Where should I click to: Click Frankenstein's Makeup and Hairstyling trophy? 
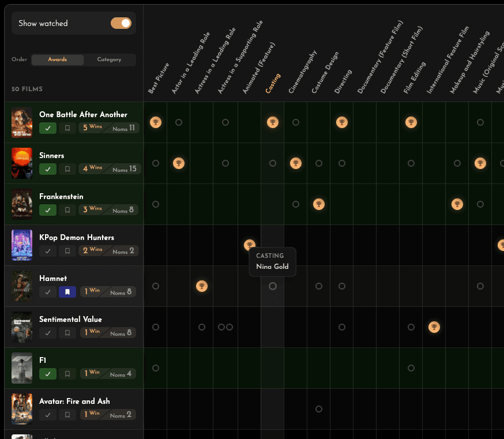click(x=457, y=204)
